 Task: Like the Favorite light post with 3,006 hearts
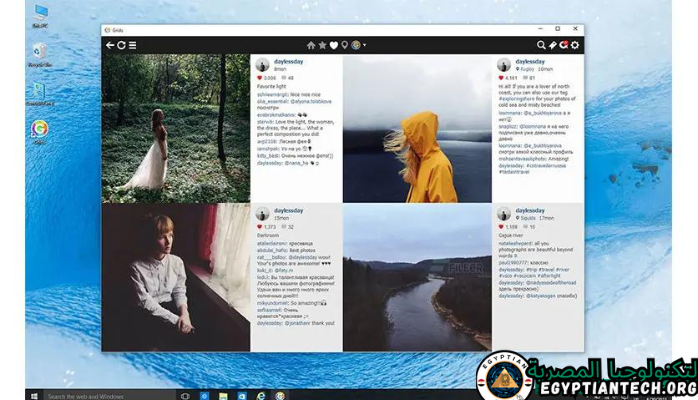(x=260, y=77)
